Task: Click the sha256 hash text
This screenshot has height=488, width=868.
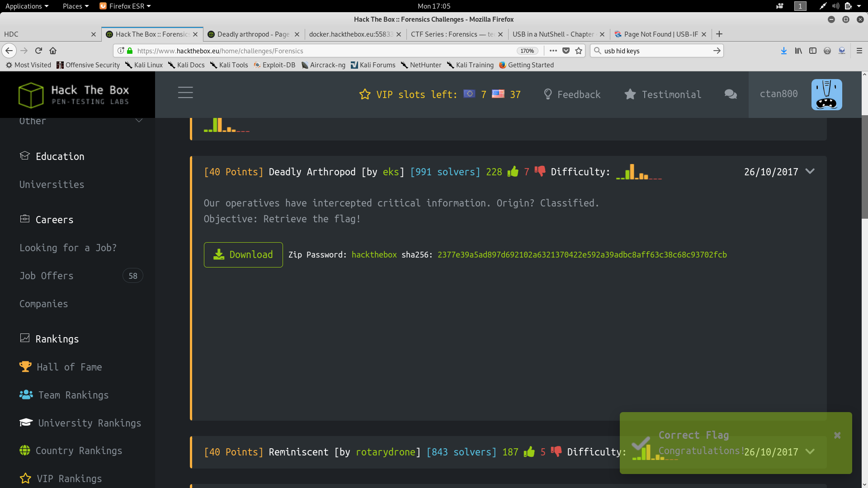Action: pyautogui.click(x=582, y=254)
